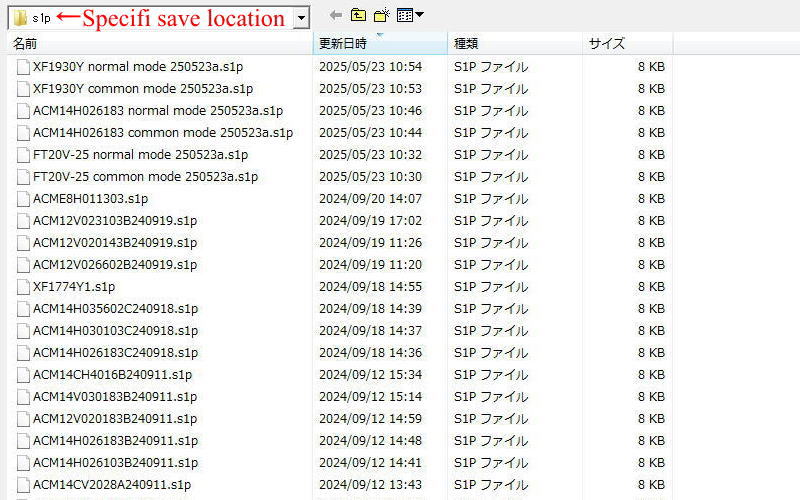
Task: Click the file icon of ACM14CV2028A240911.s1p
Action: pos(23,485)
